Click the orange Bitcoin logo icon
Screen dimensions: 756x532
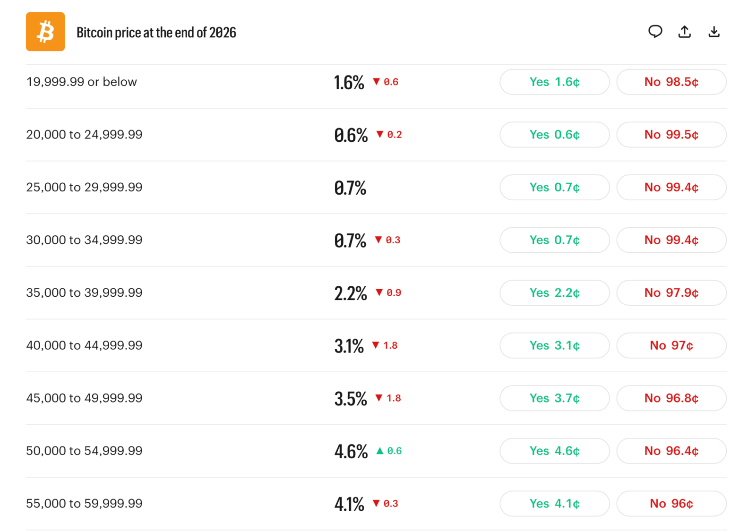(x=45, y=32)
